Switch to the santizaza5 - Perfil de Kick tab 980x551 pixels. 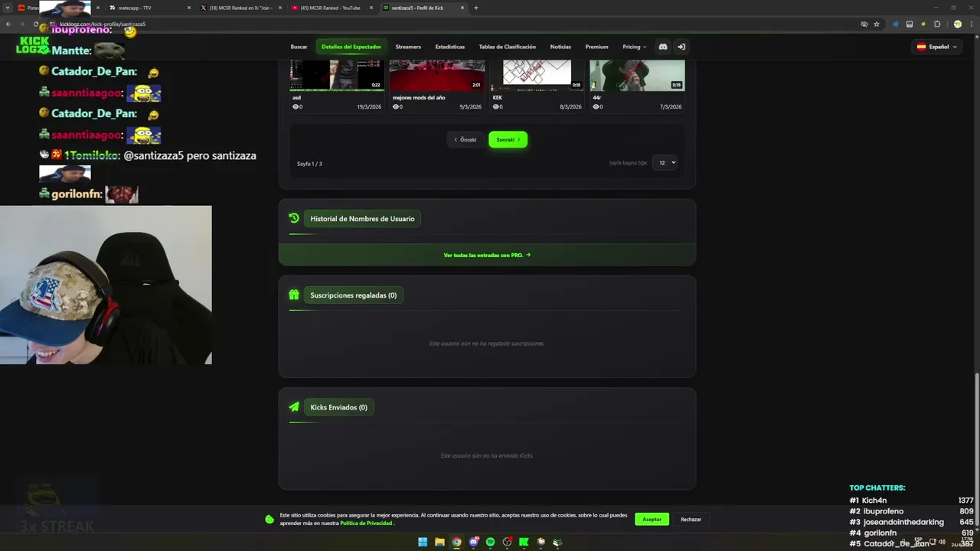tap(424, 8)
